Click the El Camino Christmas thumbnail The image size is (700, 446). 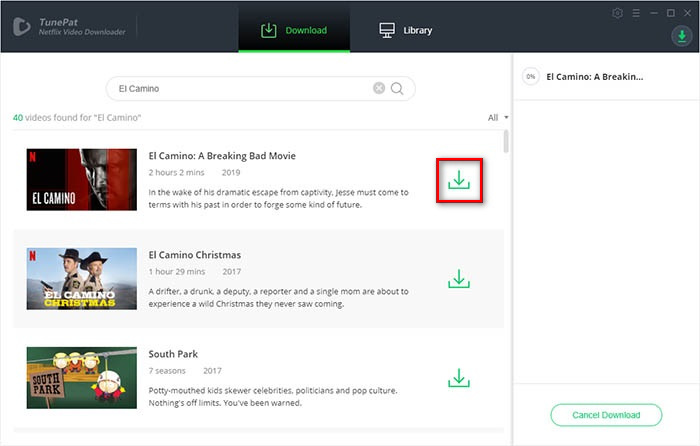point(82,279)
